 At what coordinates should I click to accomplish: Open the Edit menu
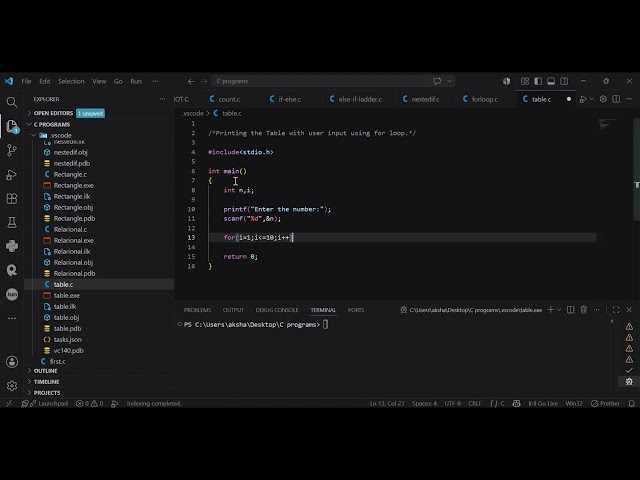pos(44,81)
